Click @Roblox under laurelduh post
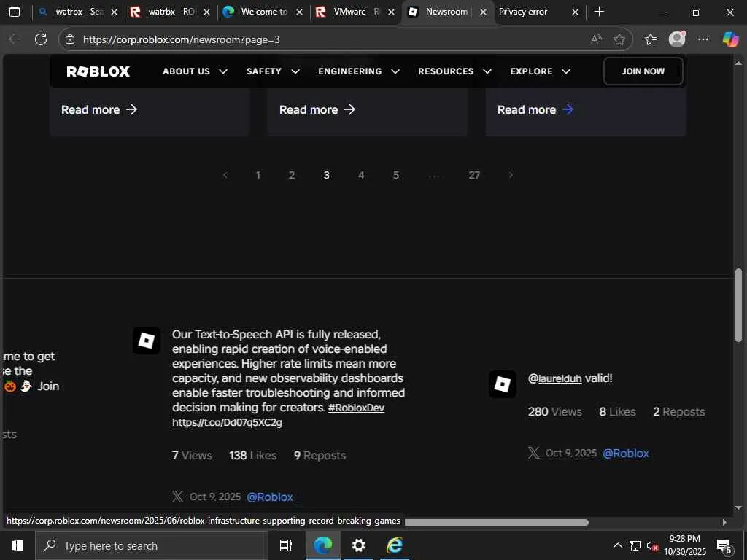The image size is (747, 560). pyautogui.click(x=625, y=453)
